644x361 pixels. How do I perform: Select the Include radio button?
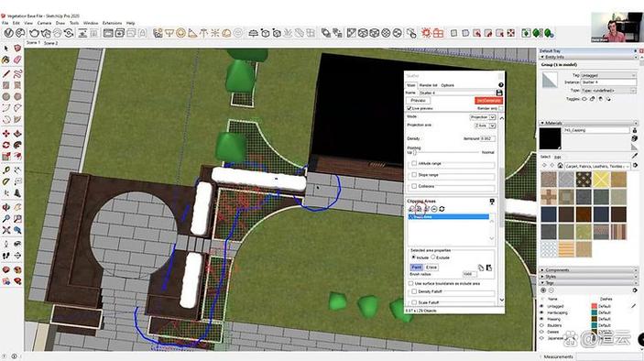pyautogui.click(x=413, y=257)
